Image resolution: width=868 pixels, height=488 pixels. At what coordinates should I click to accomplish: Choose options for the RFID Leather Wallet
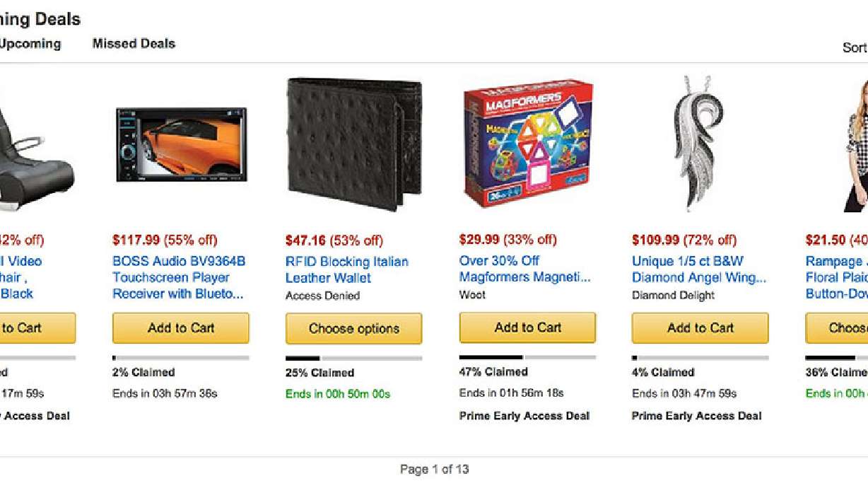pos(353,329)
